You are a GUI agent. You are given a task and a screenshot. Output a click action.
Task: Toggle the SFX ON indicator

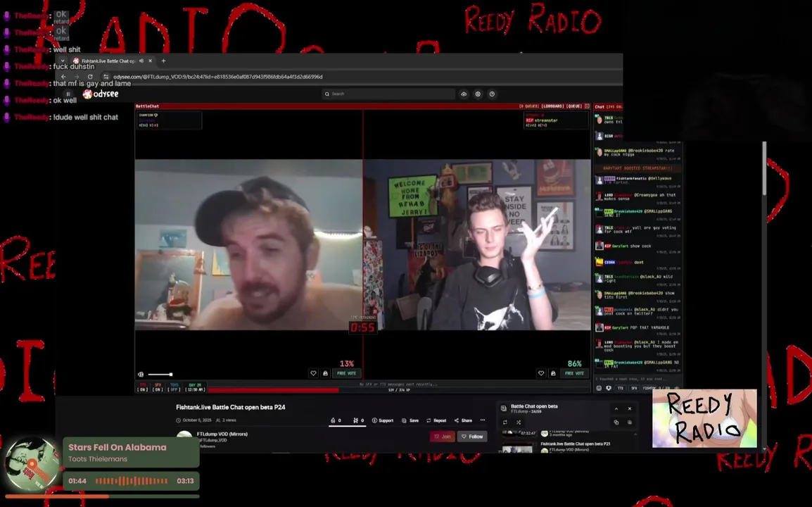[x=158, y=388]
